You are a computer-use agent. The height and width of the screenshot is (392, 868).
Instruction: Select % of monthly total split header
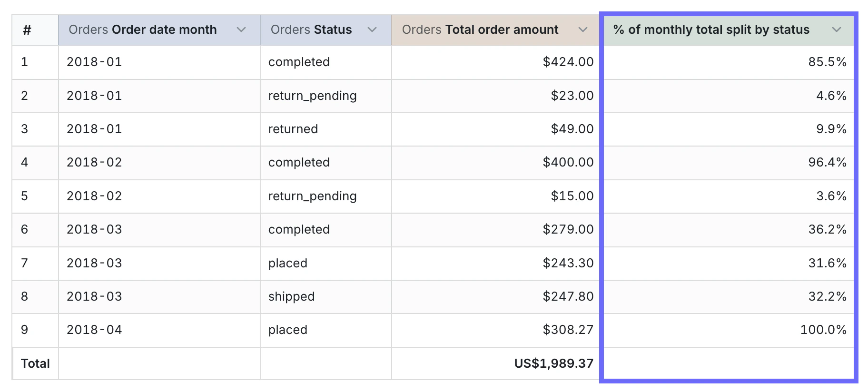click(711, 29)
